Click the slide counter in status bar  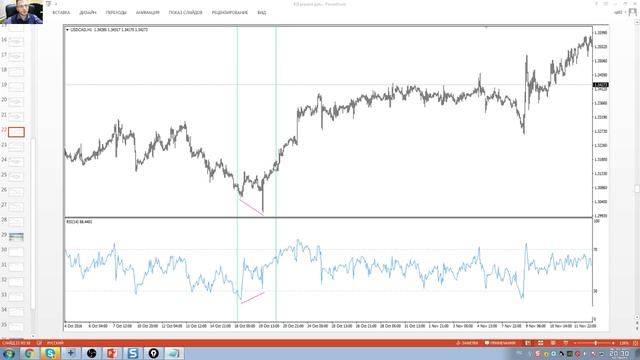tap(16, 343)
